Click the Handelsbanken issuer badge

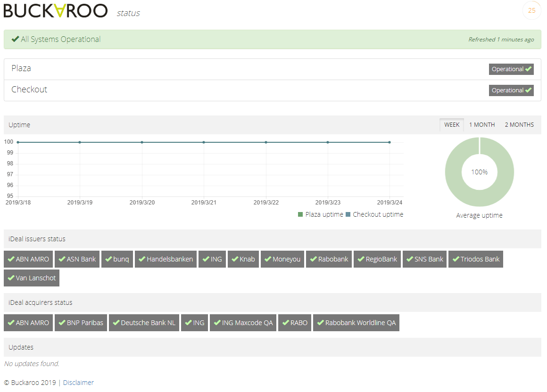coord(166,259)
